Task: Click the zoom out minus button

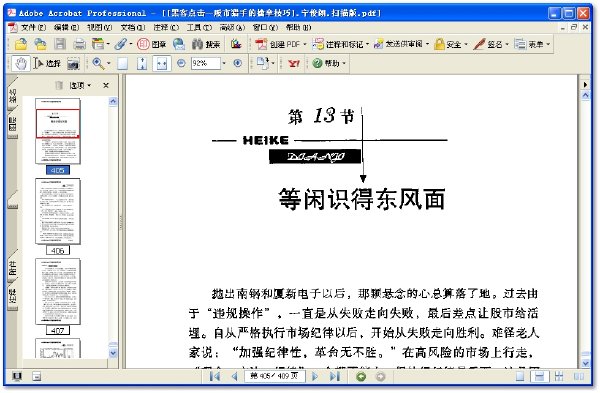Action: 181,63
